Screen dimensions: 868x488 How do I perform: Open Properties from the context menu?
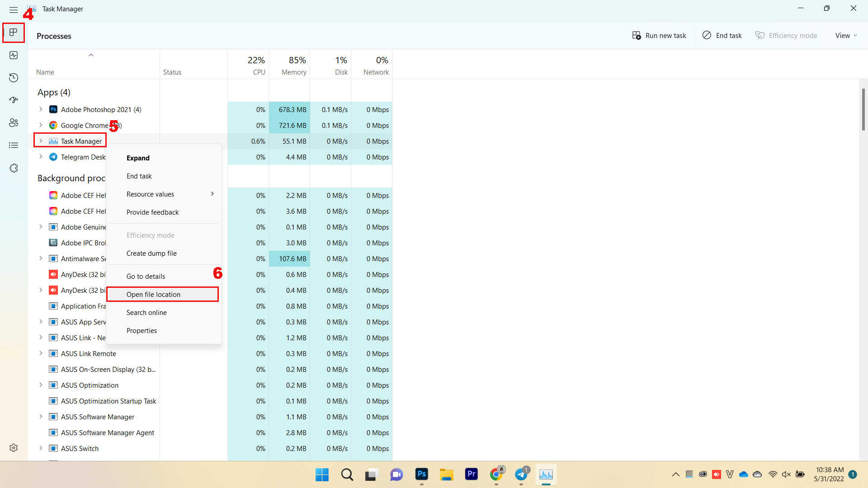[164, 331]
